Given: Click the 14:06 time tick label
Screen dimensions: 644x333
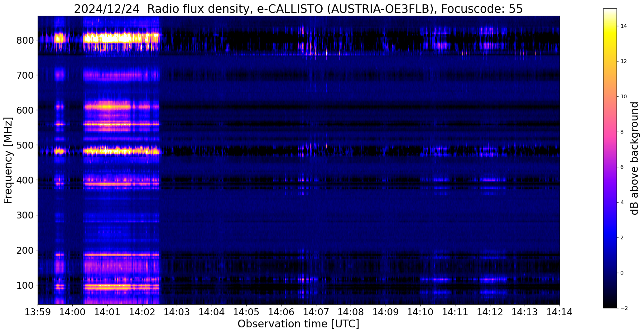Looking at the screenshot, I should tap(281, 312).
